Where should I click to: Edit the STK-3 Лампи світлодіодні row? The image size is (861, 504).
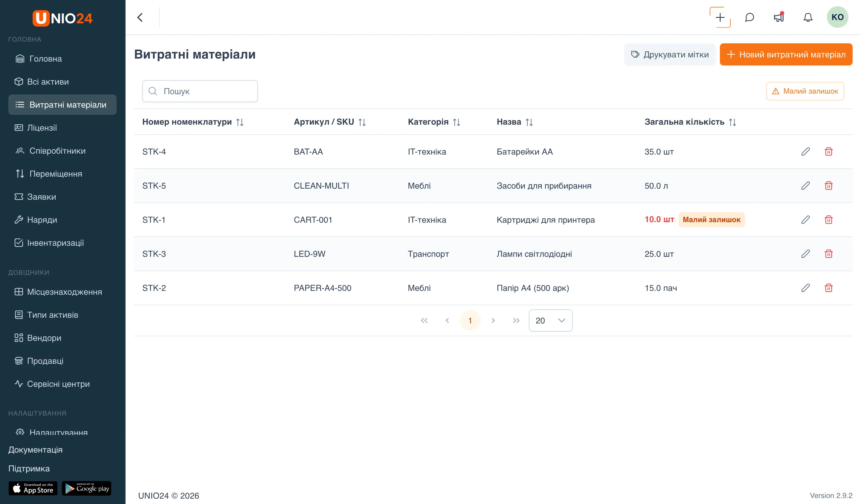tap(805, 253)
